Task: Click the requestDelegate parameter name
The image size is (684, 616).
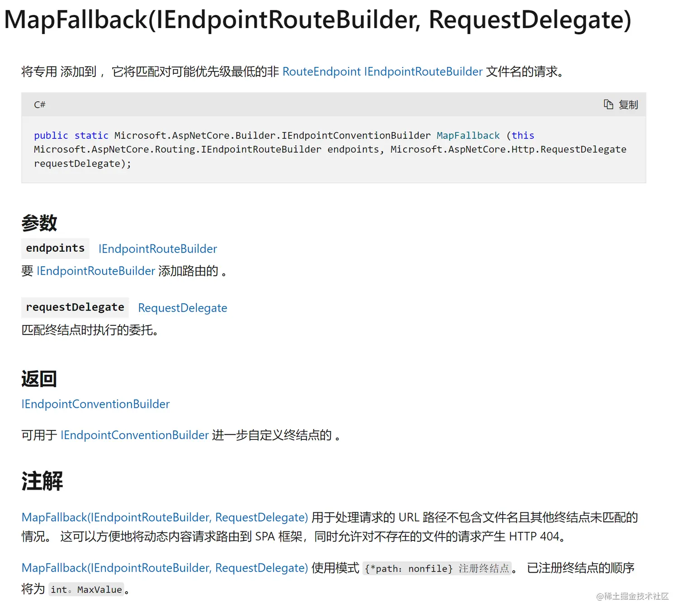Action: click(75, 307)
